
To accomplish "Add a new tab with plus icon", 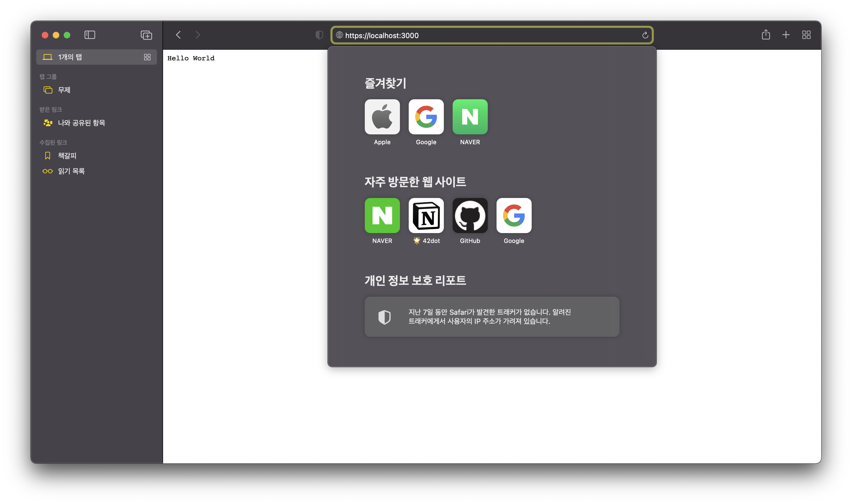I will pyautogui.click(x=786, y=35).
